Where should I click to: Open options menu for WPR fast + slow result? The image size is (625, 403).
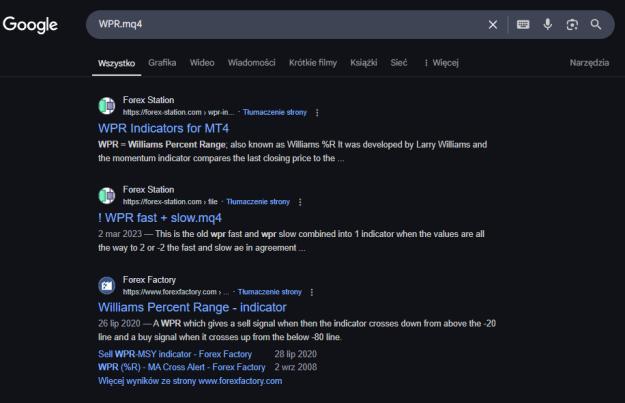click(x=300, y=202)
